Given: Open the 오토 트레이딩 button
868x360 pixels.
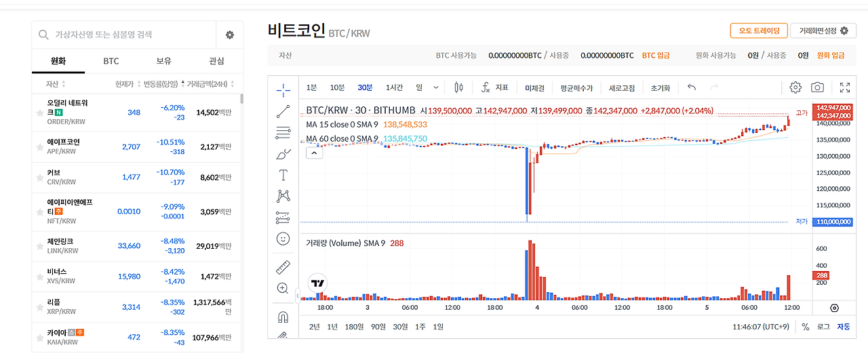Looking at the screenshot, I should [759, 31].
